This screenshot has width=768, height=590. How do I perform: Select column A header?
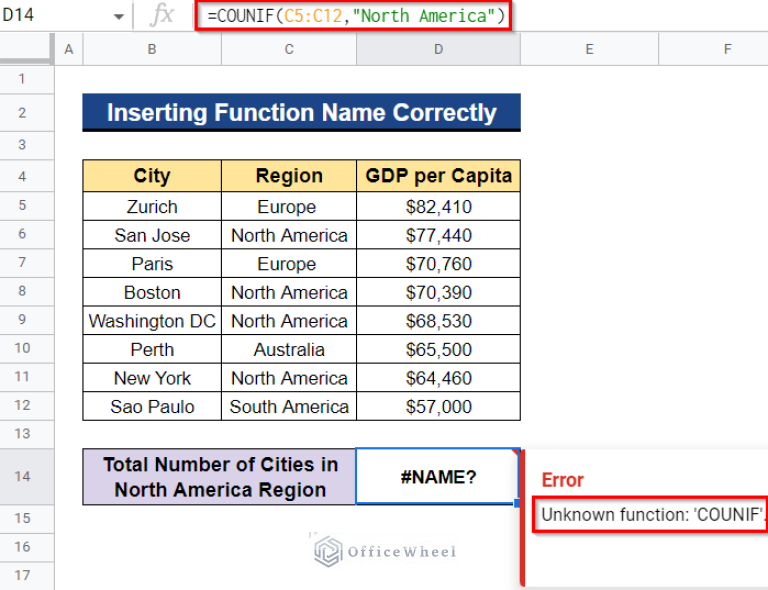click(x=69, y=49)
